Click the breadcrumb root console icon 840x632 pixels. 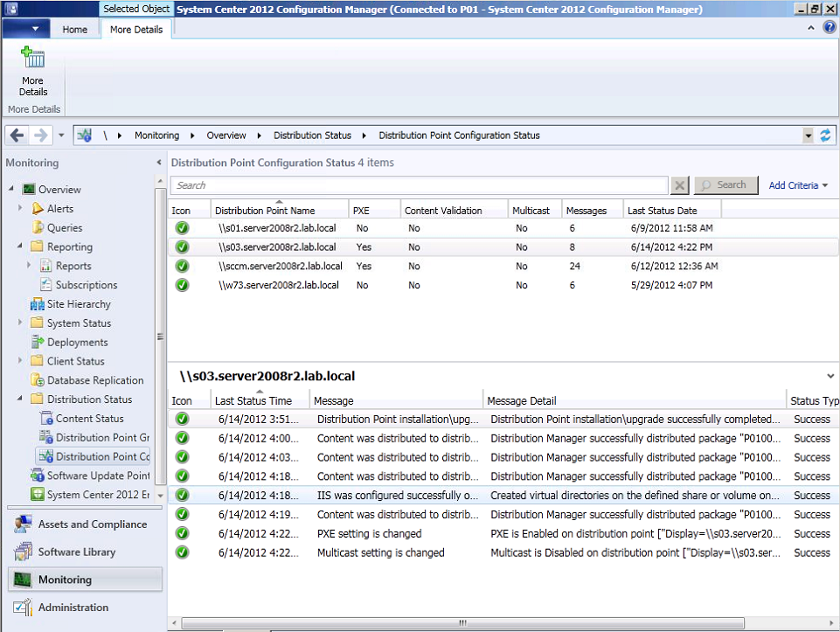84,135
